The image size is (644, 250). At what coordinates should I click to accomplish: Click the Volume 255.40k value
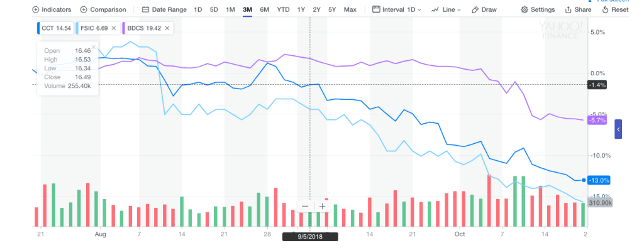(x=80, y=86)
